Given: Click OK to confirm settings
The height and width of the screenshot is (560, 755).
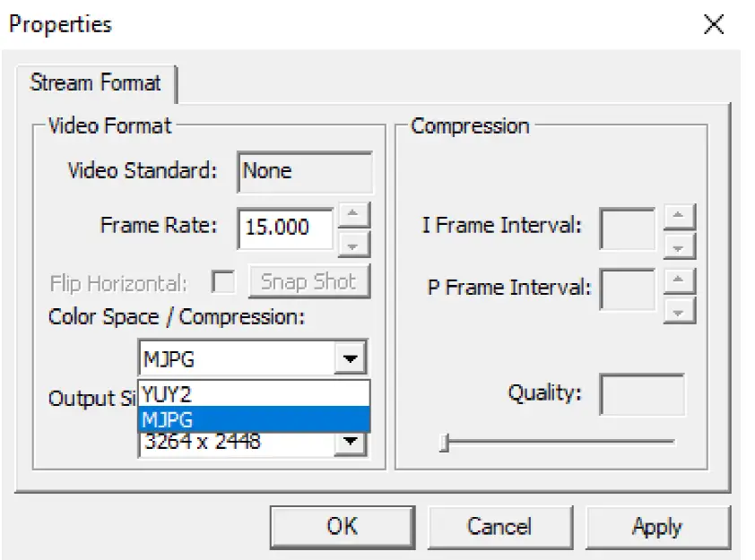Looking at the screenshot, I should (x=341, y=527).
